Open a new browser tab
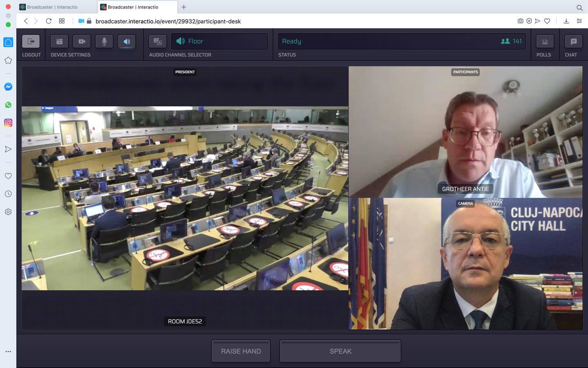Image resolution: width=588 pixels, height=368 pixels. [x=184, y=7]
